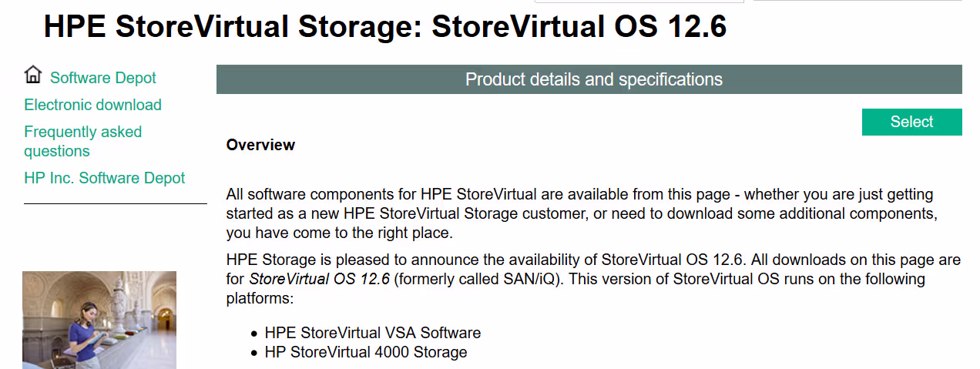Click the italic StoreVirtual OS 12.6 text

tap(320, 278)
